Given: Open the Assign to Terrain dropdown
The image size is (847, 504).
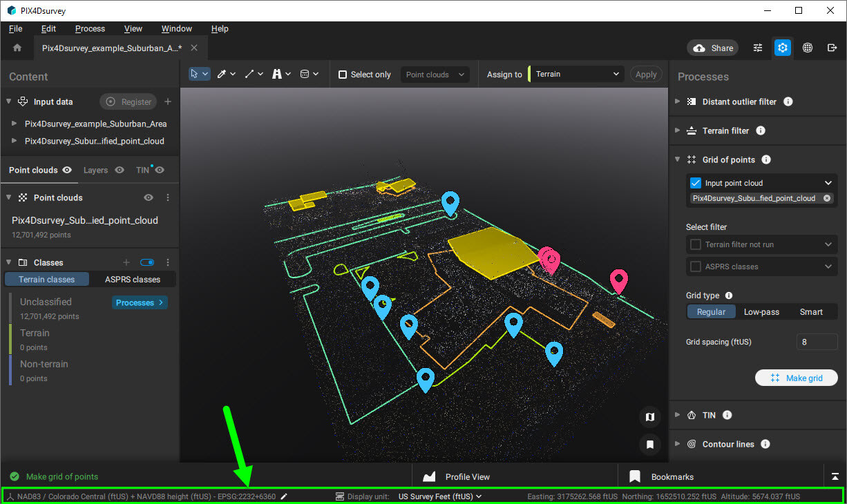Looking at the screenshot, I should 578,74.
